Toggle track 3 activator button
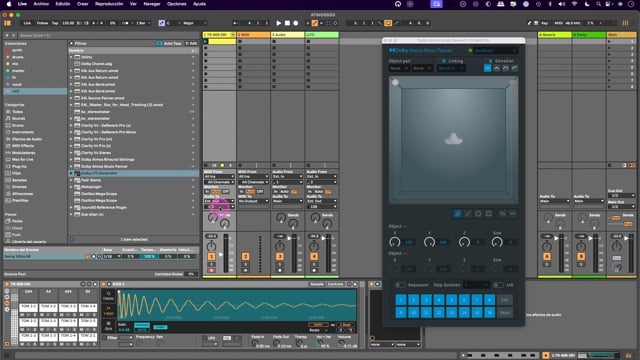 tap(280, 256)
